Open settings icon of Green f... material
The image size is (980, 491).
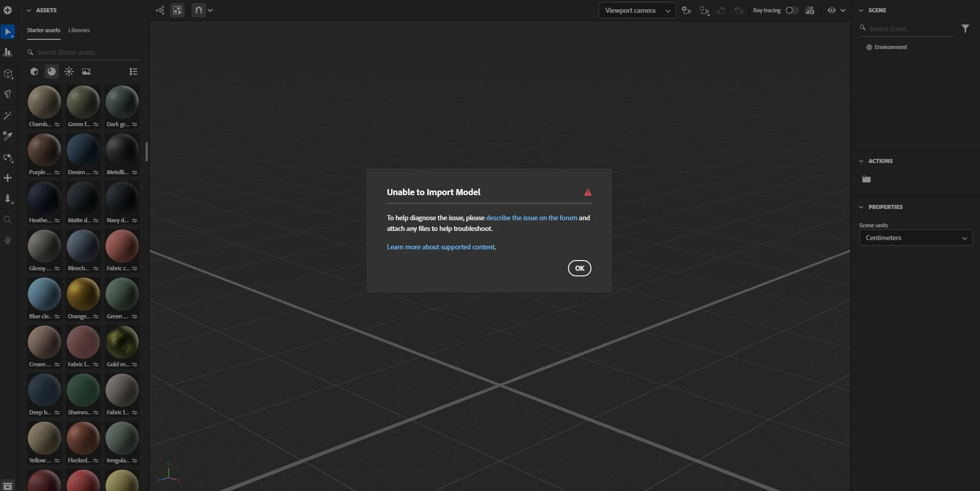click(x=96, y=124)
